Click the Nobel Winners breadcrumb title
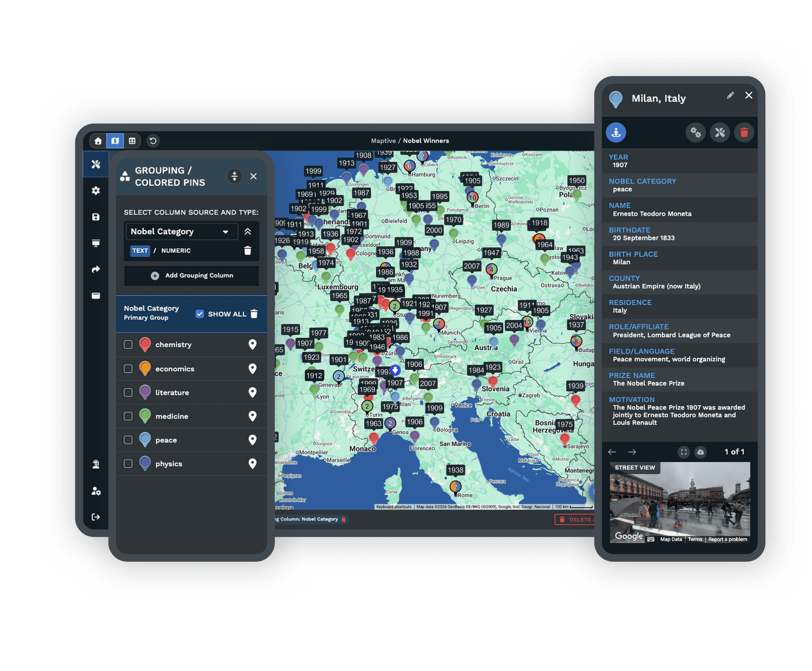812x671 pixels. tap(426, 141)
